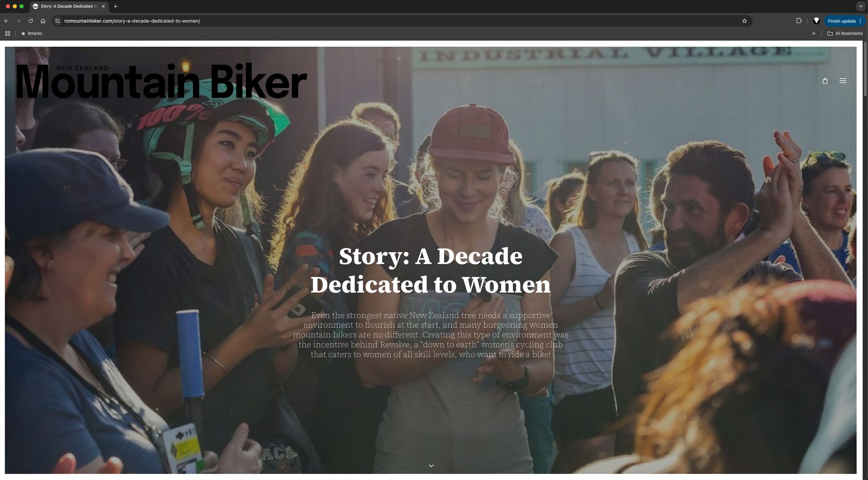The height and width of the screenshot is (480, 868).
Task: Open the All Bookmarks folder
Action: (845, 33)
